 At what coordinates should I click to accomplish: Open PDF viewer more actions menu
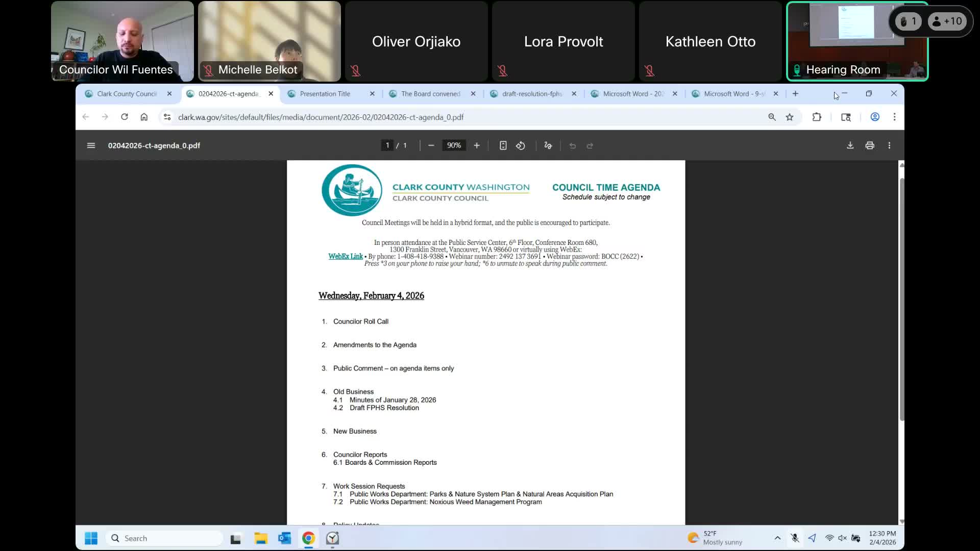pos(889,145)
